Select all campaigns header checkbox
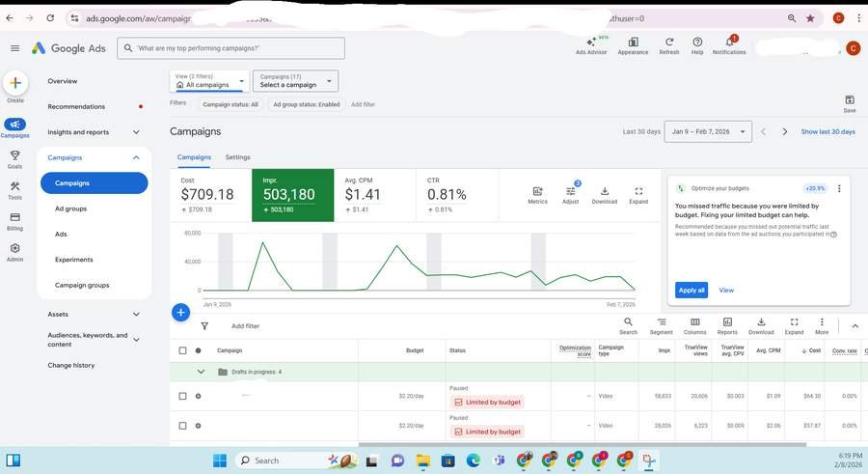 click(x=182, y=350)
